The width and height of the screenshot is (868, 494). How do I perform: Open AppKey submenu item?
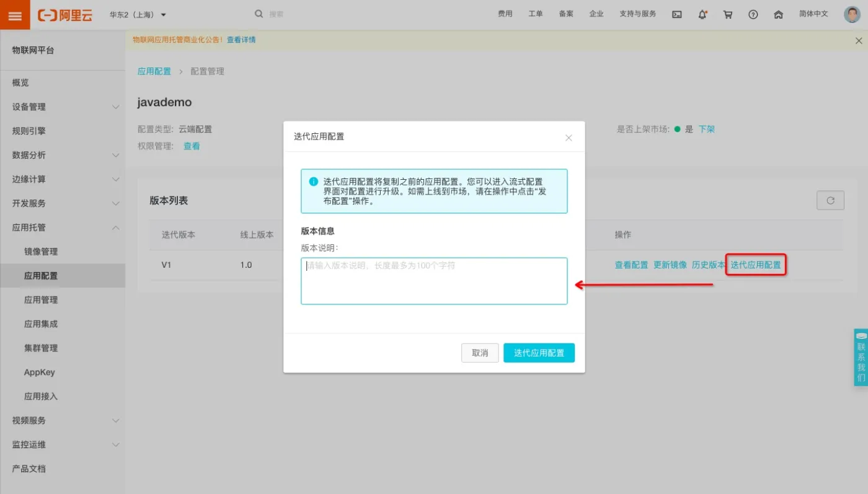pos(63,373)
